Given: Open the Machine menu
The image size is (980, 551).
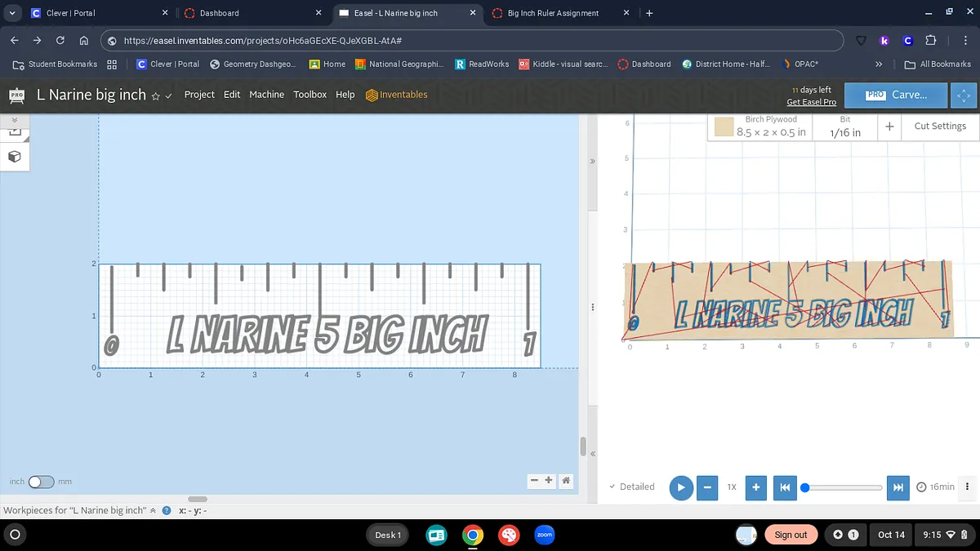Looking at the screenshot, I should (x=266, y=95).
